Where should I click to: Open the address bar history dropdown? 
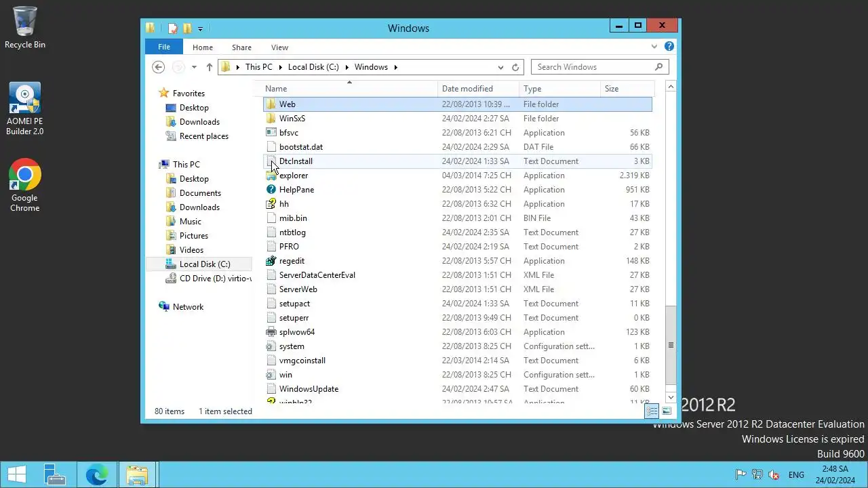tap(500, 67)
